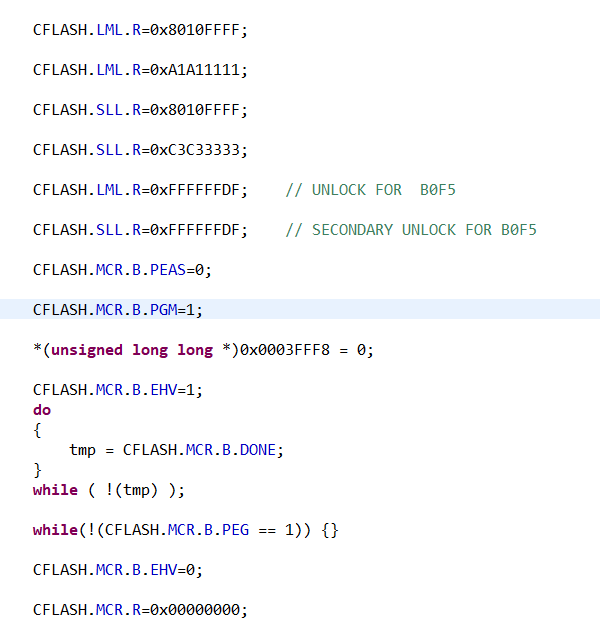Click the comment // SECONDARY UNLOCK FOR B0F5

pyautogui.click(x=411, y=230)
